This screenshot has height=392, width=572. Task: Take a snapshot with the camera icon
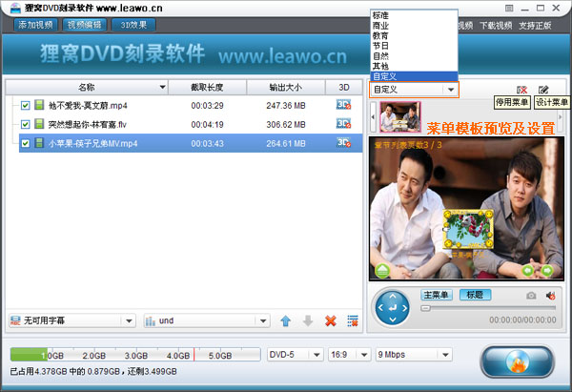pyautogui.click(x=531, y=295)
